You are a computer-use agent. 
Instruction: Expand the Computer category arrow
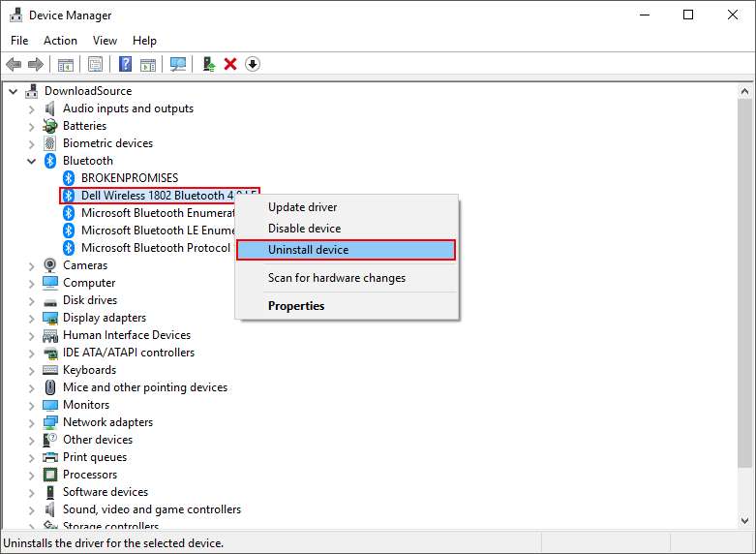click(32, 284)
